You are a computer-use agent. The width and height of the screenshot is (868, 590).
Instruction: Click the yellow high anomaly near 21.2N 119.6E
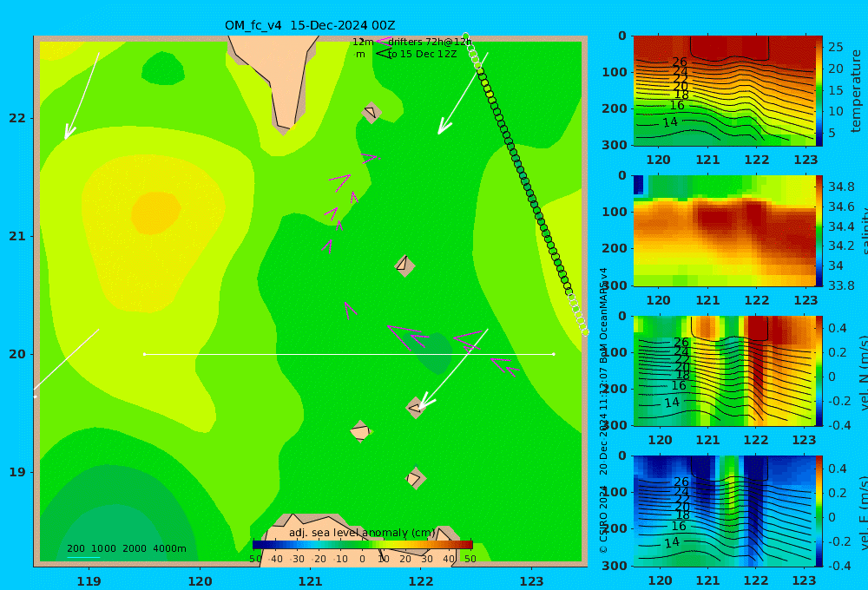tap(156, 212)
